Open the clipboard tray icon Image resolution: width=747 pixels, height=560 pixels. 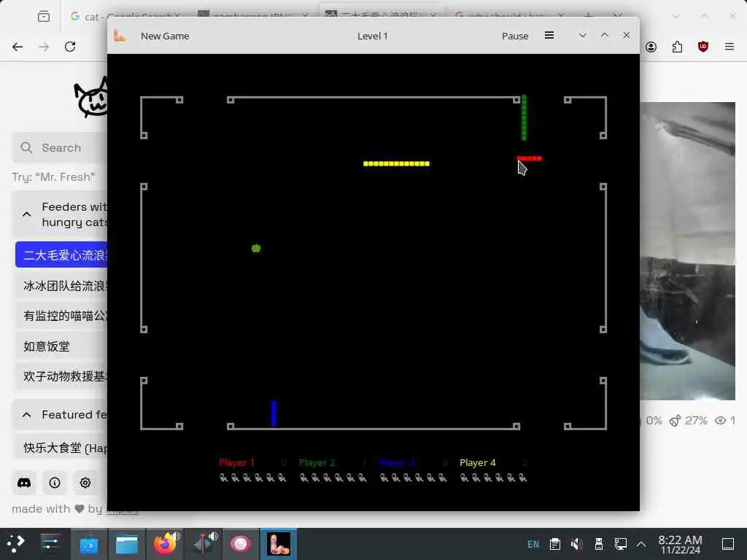[555, 544]
